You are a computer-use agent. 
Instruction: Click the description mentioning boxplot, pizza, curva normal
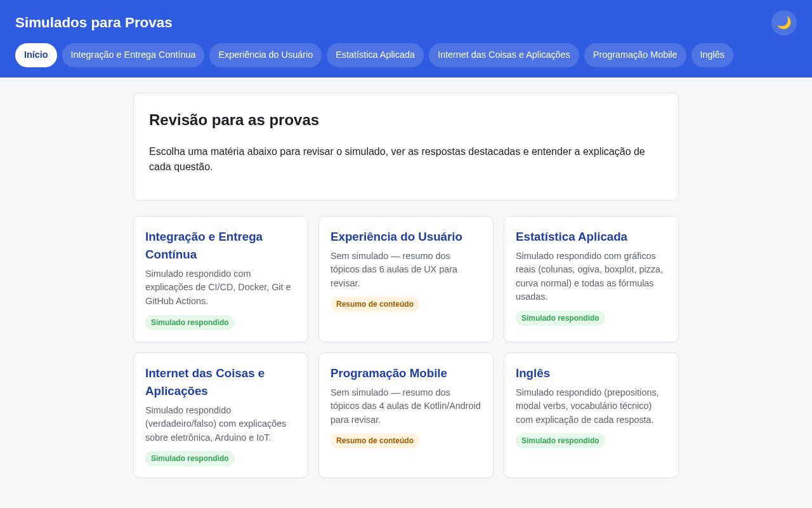(589, 276)
